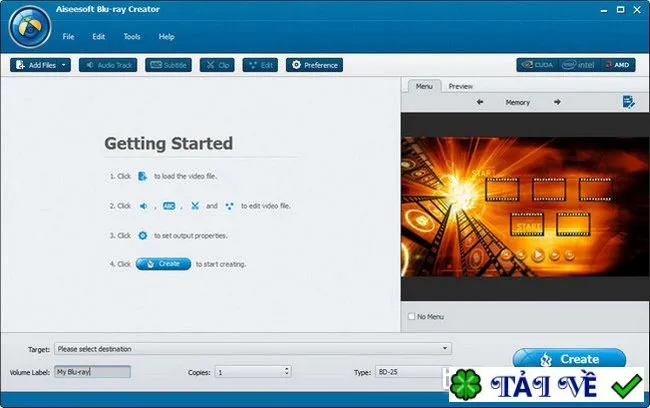Click the Add Files toolbar button
Screen dimensions: 650x408
(x=36, y=65)
